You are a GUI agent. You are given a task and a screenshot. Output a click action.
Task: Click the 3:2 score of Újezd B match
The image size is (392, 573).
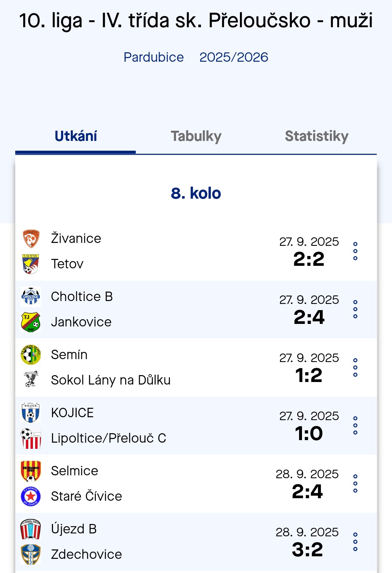tap(307, 550)
